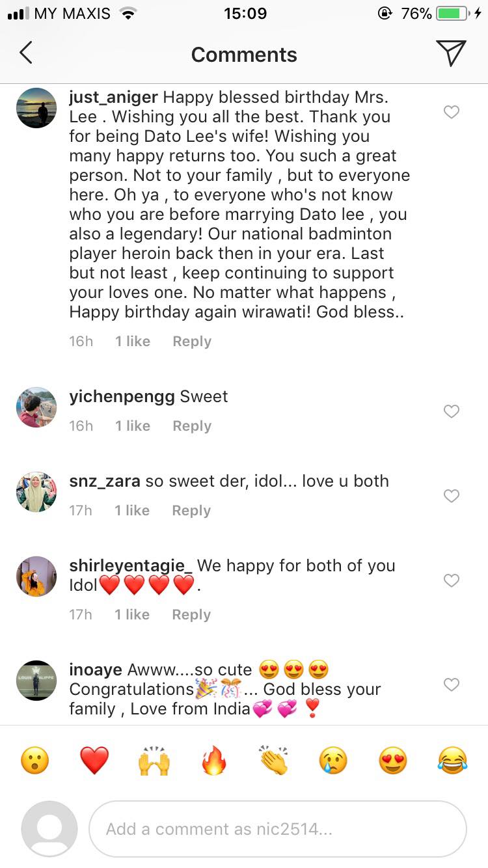Screen dimensions: 488x868
Task: Go back using the back arrow
Action: coord(25,54)
